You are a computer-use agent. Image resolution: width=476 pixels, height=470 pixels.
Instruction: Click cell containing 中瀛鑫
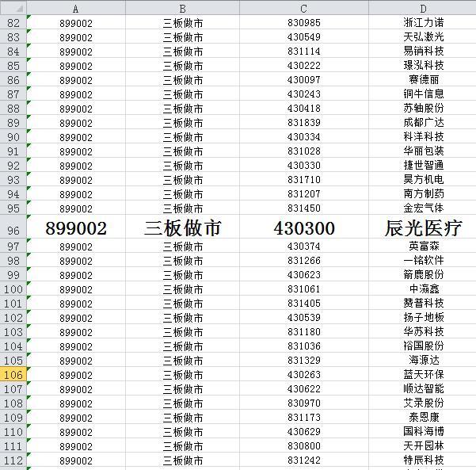(423, 288)
